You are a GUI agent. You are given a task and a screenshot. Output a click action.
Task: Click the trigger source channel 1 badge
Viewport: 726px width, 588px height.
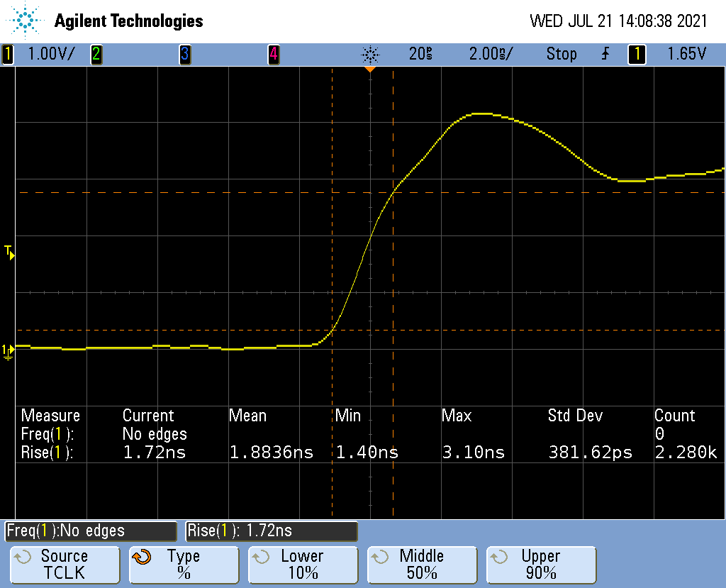point(636,54)
